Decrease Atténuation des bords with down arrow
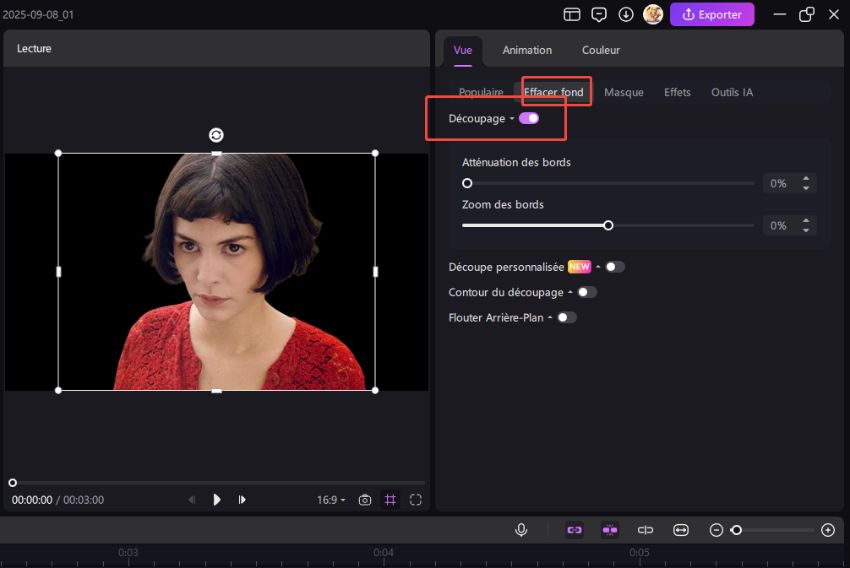The height and width of the screenshot is (568, 850). (806, 188)
